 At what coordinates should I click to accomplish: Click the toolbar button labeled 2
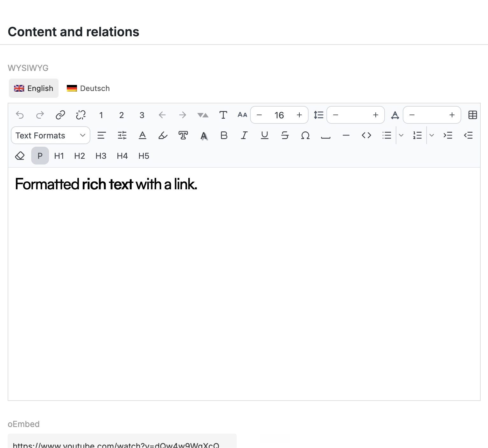[x=122, y=115]
